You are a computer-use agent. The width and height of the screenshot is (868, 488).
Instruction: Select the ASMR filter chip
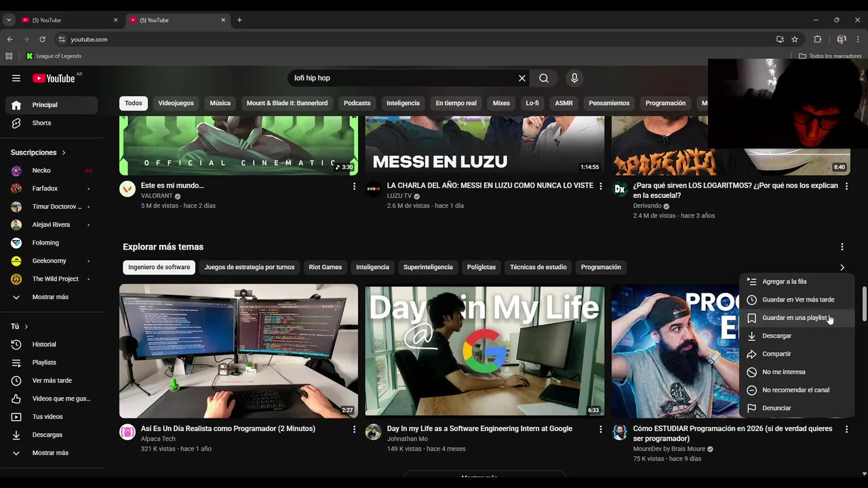tap(564, 103)
